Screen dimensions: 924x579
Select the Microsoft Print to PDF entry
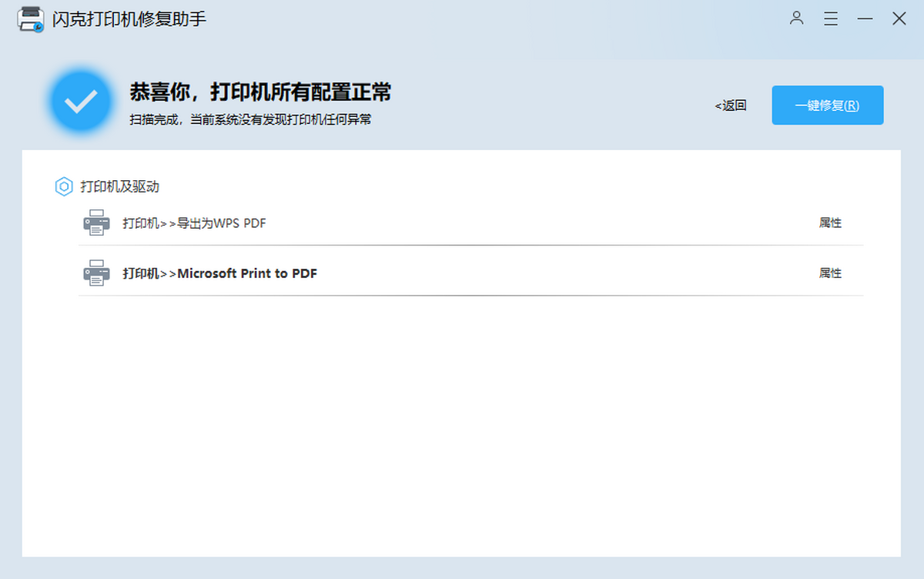pos(219,273)
